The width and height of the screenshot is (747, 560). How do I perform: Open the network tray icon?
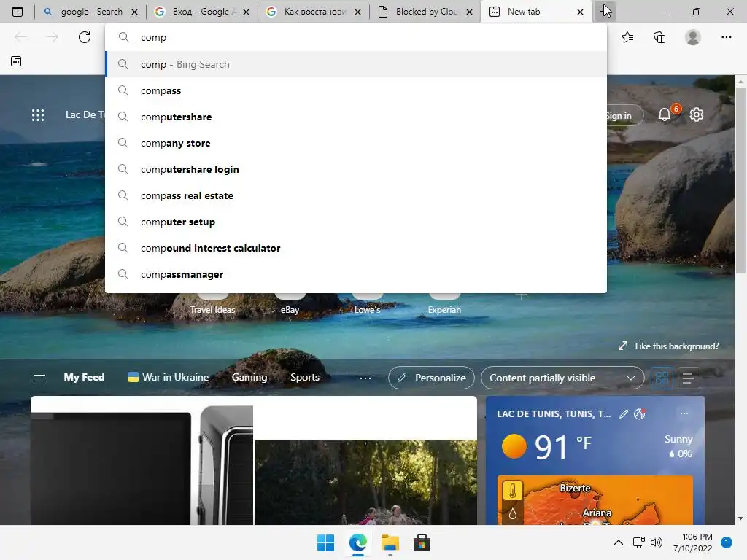(x=638, y=542)
